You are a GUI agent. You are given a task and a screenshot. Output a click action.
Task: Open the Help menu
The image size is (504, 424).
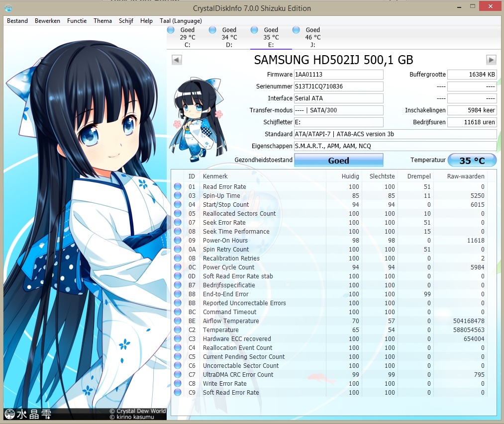tap(146, 21)
